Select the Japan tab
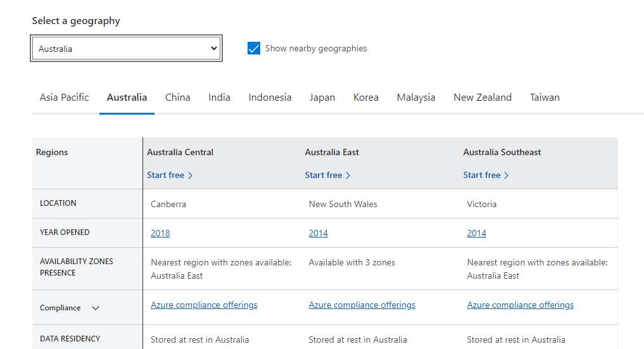This screenshot has height=349, width=644. pos(322,98)
